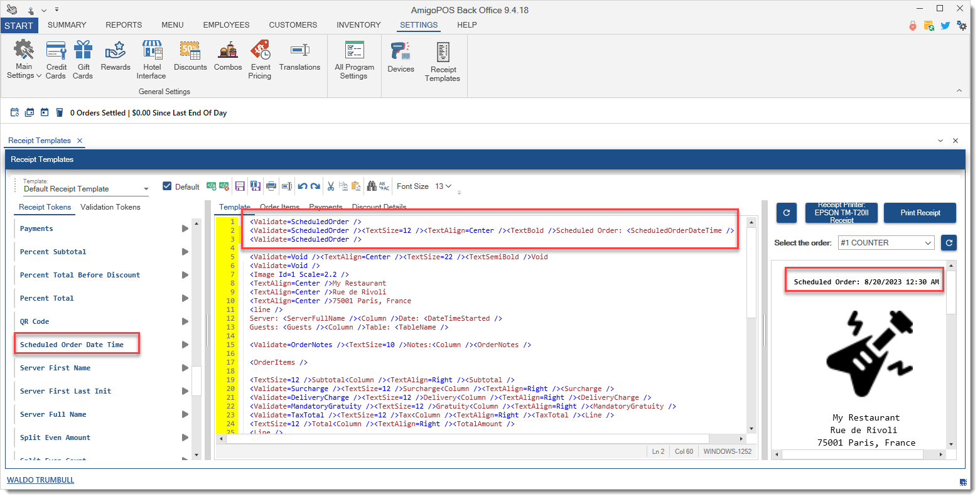Open Event Pricing settings
The width and height of the screenshot is (980, 499).
[x=260, y=60]
